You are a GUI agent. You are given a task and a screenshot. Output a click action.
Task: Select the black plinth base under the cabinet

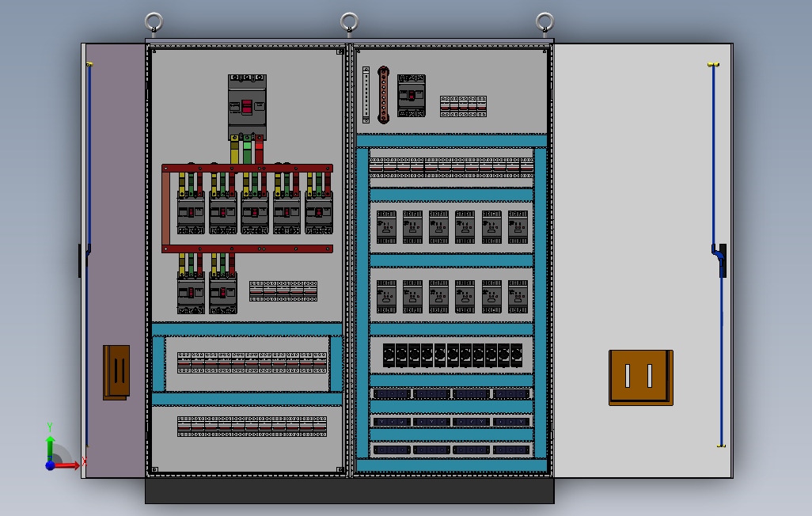350,491
